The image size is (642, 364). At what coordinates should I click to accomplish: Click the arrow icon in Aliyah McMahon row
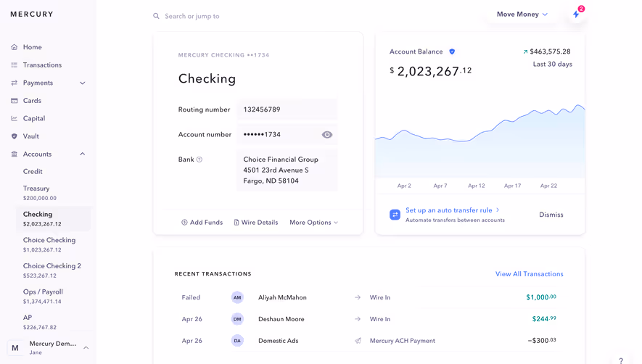tap(358, 298)
